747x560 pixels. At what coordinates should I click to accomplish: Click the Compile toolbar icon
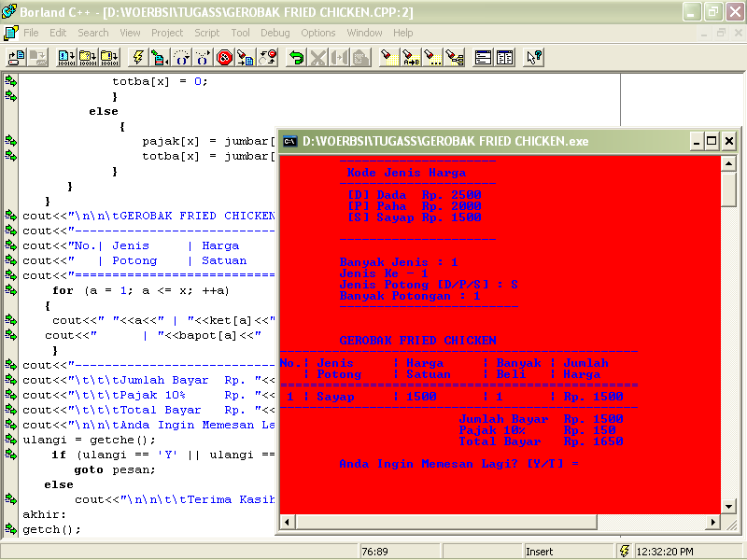65,58
